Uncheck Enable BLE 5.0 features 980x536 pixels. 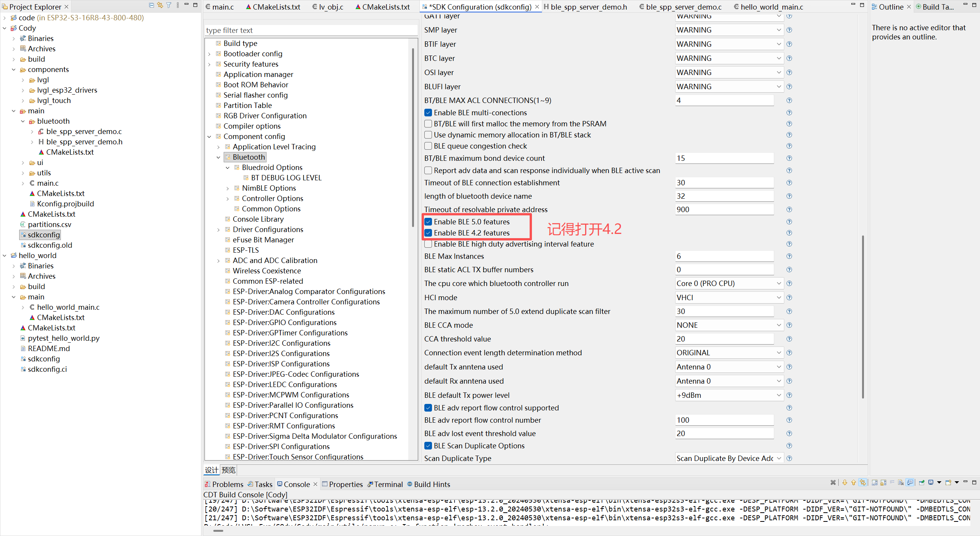click(428, 222)
